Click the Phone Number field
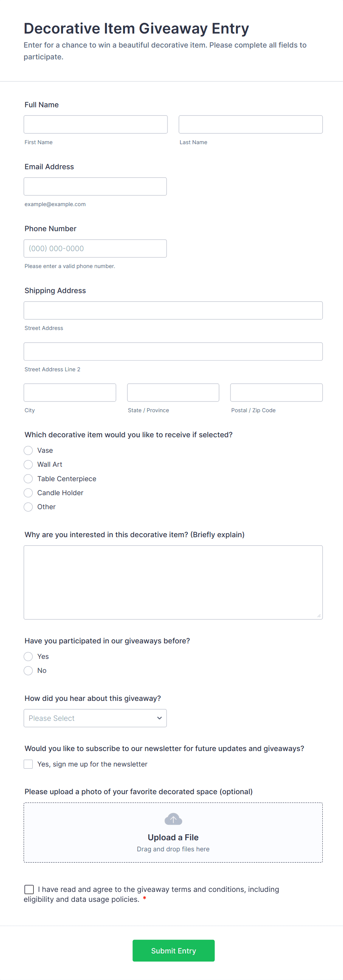The image size is (343, 980). [x=95, y=249]
